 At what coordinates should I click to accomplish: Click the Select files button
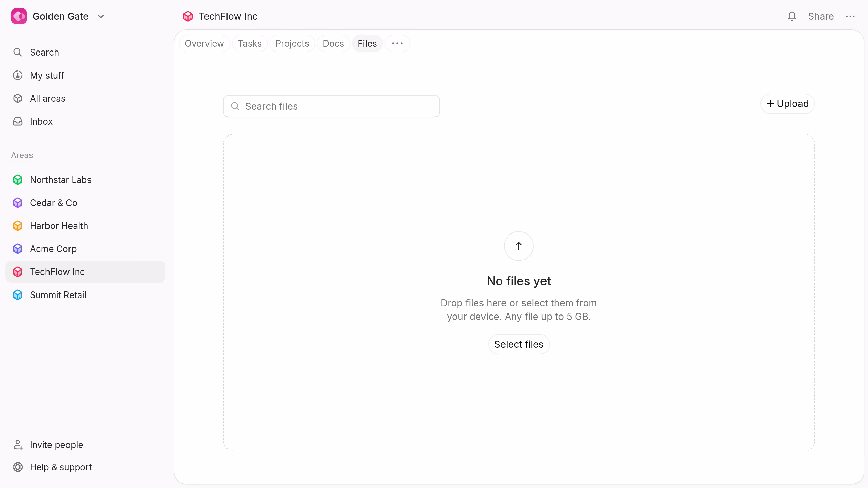pyautogui.click(x=519, y=344)
